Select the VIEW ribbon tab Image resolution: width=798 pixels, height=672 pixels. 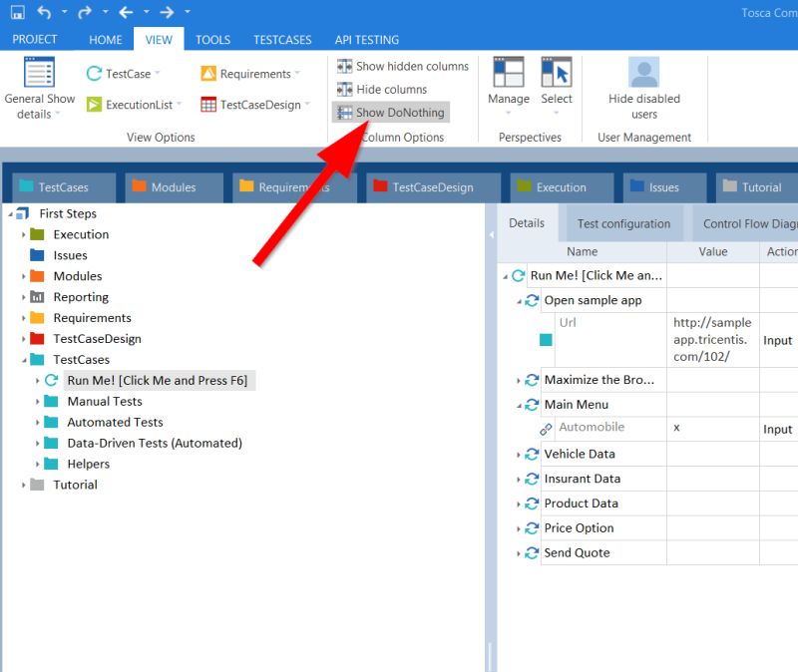pyautogui.click(x=159, y=39)
